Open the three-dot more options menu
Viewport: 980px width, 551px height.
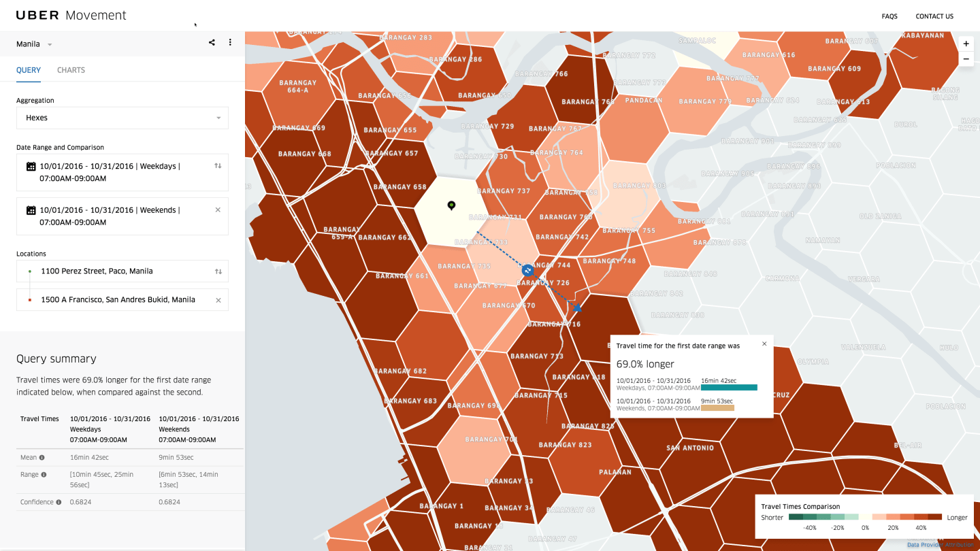(230, 43)
